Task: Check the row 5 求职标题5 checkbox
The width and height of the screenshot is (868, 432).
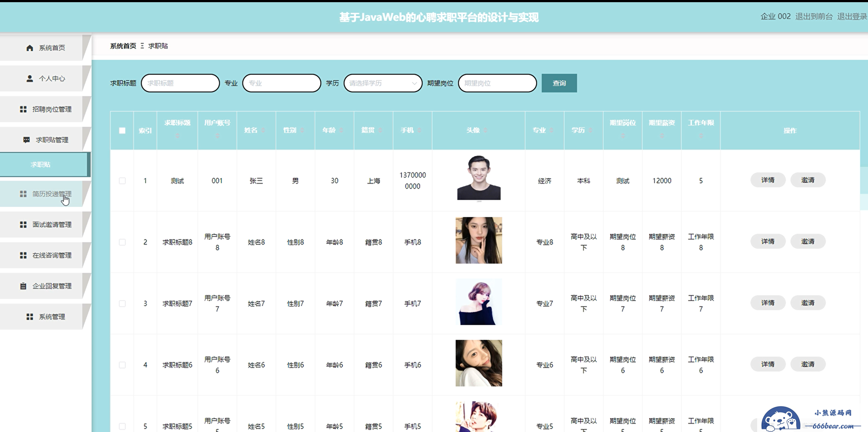Action: (122, 426)
